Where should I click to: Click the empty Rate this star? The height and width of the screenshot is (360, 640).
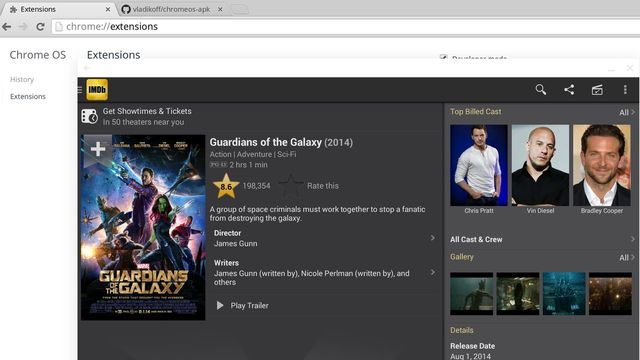[x=291, y=186]
